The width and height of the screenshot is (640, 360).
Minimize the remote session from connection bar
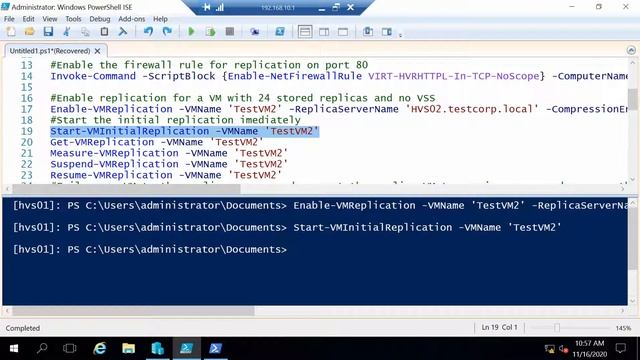[322, 8]
